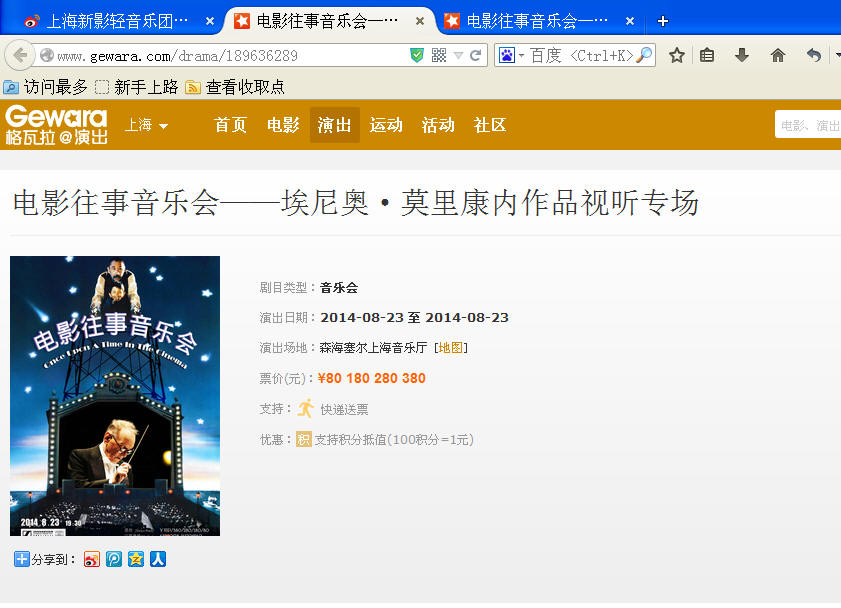
Task: Click the venue name 森海塞尔上海音乐厅
Action: 373,348
